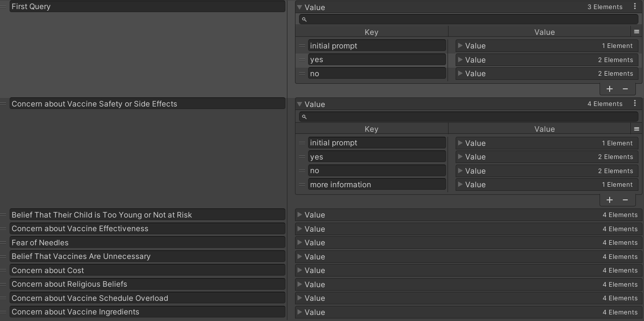Click the Key column header in First Query
The image size is (644, 321).
(x=371, y=32)
